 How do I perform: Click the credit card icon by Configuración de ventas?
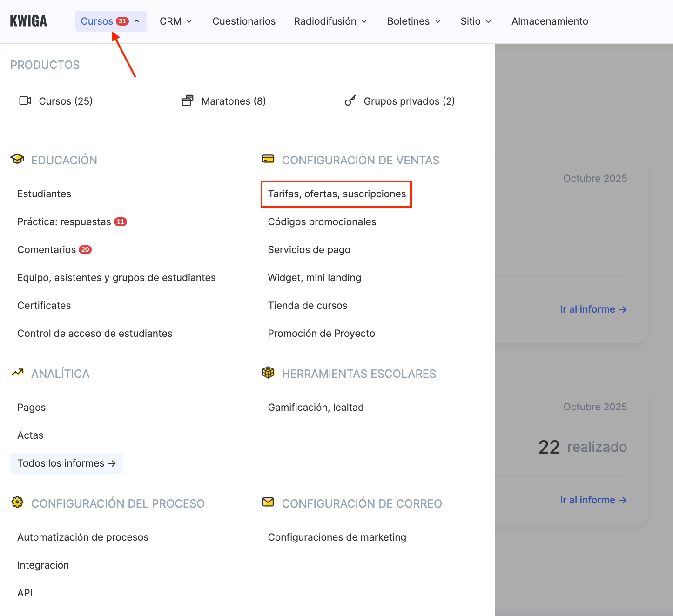click(x=268, y=160)
